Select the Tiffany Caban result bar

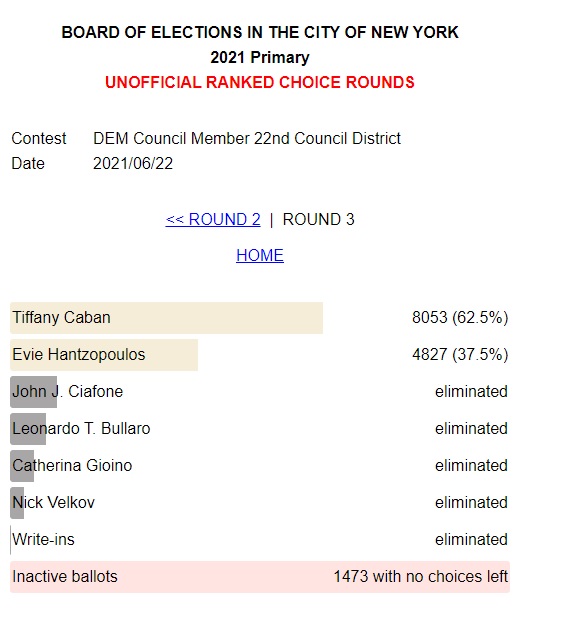pyautogui.click(x=167, y=318)
